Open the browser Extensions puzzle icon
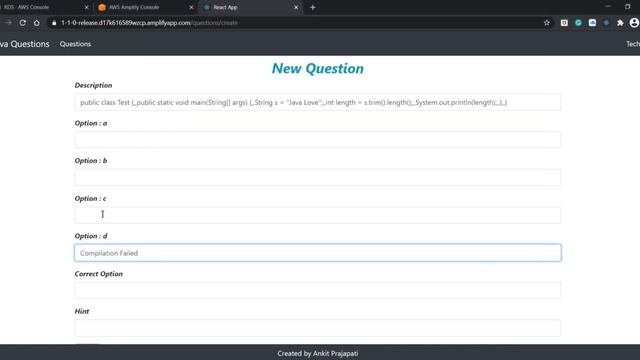The height and width of the screenshot is (360, 640). tap(620, 23)
